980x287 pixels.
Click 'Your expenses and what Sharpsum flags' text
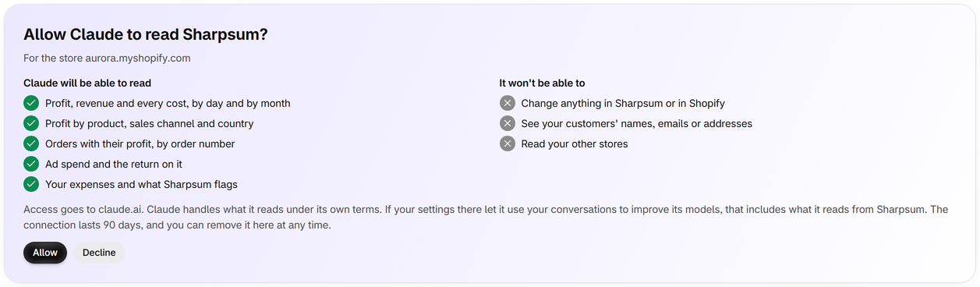pos(141,184)
